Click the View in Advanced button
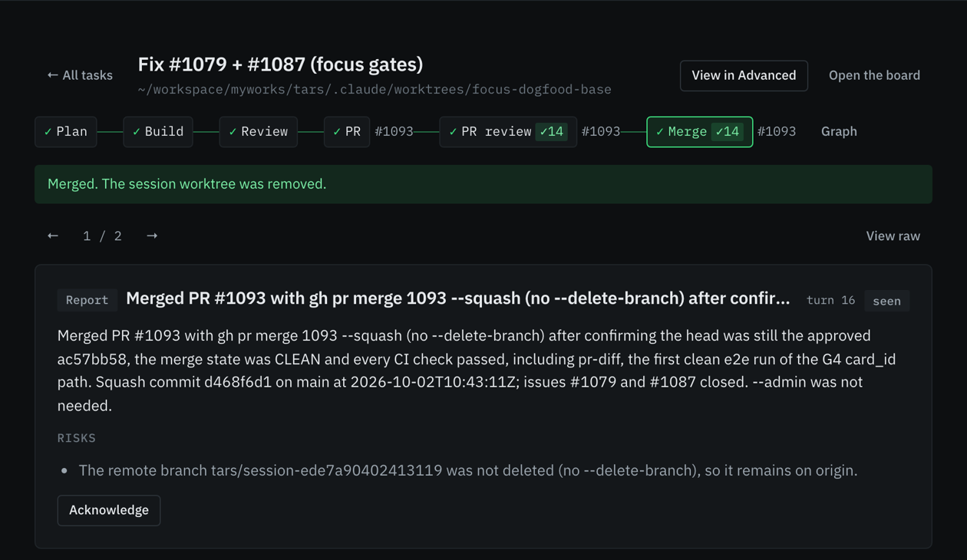Screen dimensions: 967x560 (744, 75)
